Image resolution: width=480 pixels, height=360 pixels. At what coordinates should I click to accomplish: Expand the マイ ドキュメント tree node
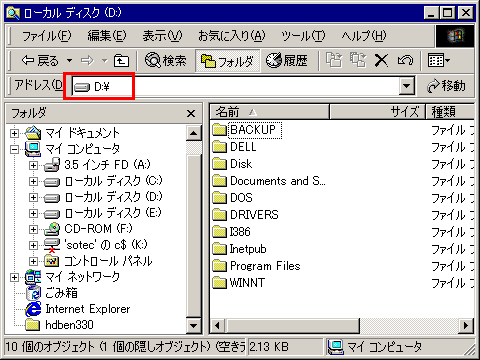coord(14,133)
